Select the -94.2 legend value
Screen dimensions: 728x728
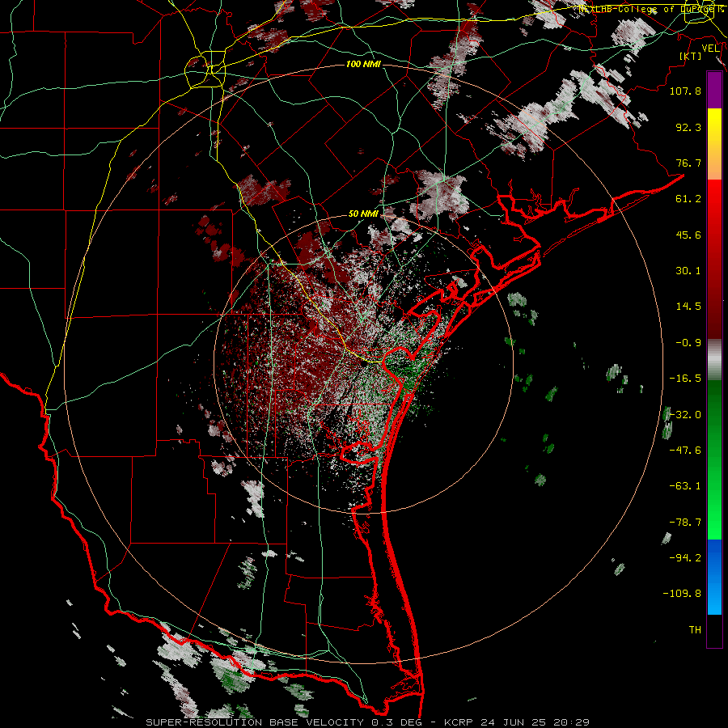[x=685, y=558]
